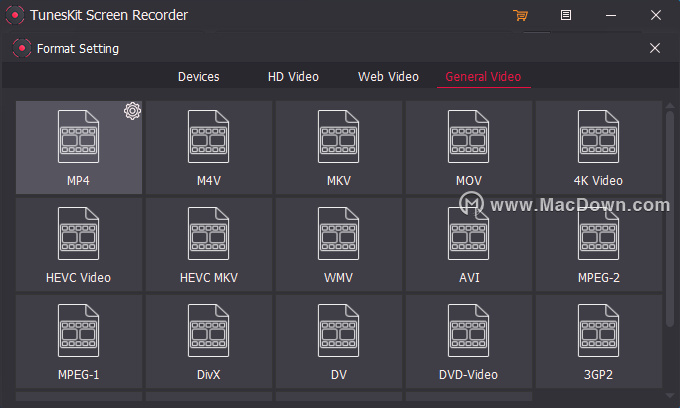Screen dimensions: 680x408
Task: Click the General Video tab
Action: [x=483, y=77]
